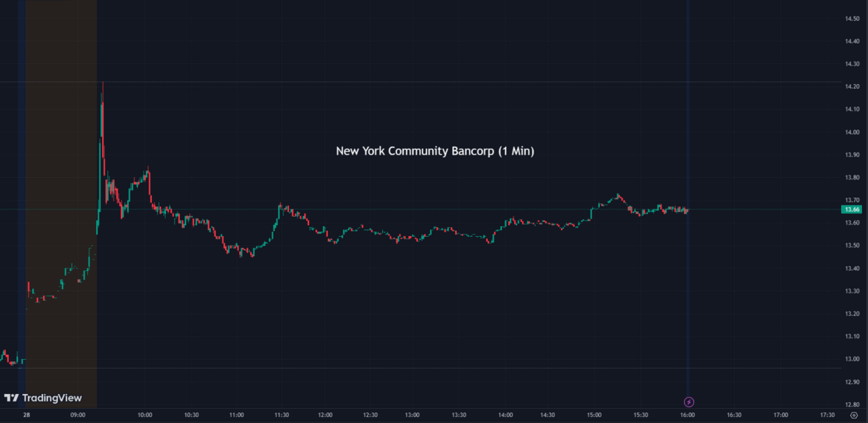
Task: Click the 11:30 time axis label
Action: pyautogui.click(x=281, y=415)
